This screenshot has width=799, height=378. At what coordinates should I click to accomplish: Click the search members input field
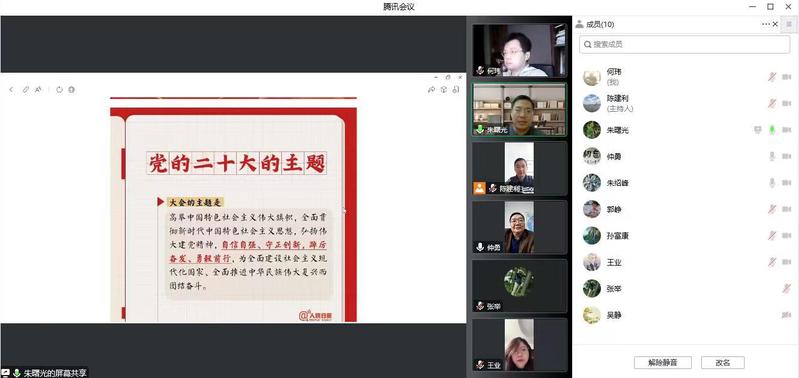[684, 44]
